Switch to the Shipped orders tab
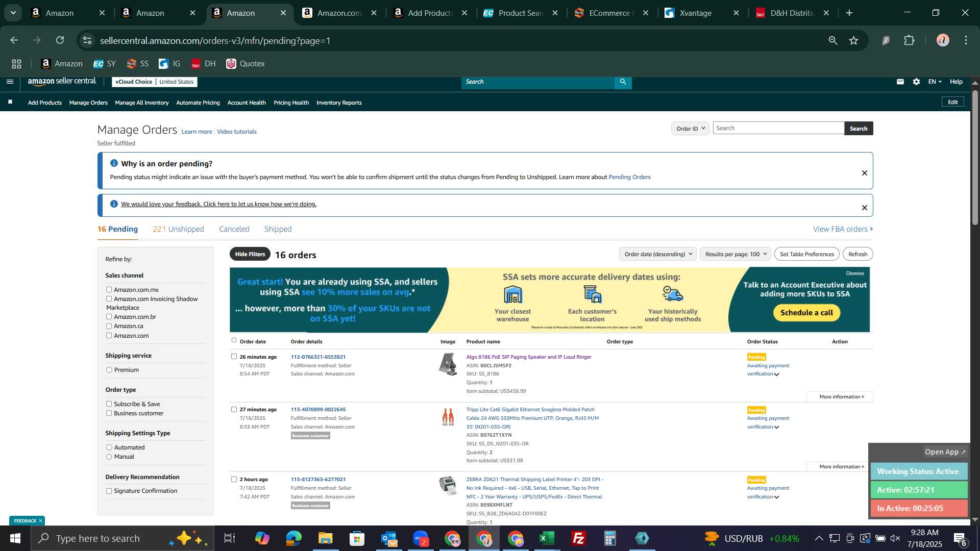 point(278,229)
